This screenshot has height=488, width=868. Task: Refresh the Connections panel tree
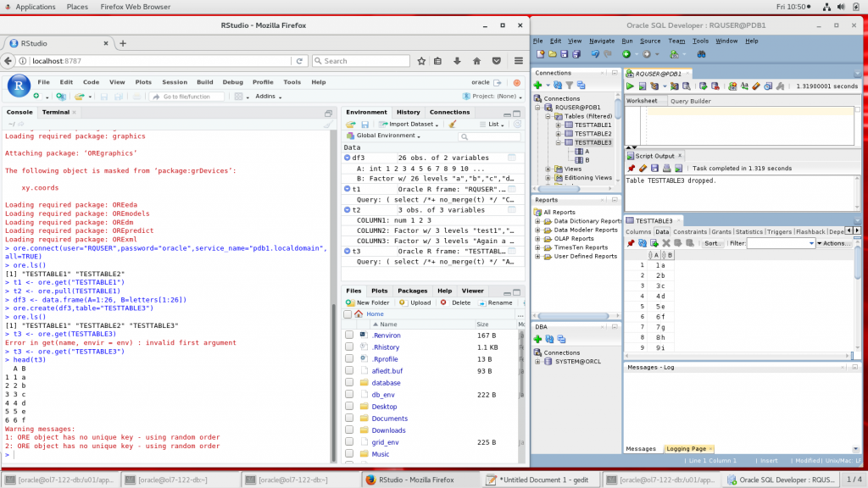(558, 86)
